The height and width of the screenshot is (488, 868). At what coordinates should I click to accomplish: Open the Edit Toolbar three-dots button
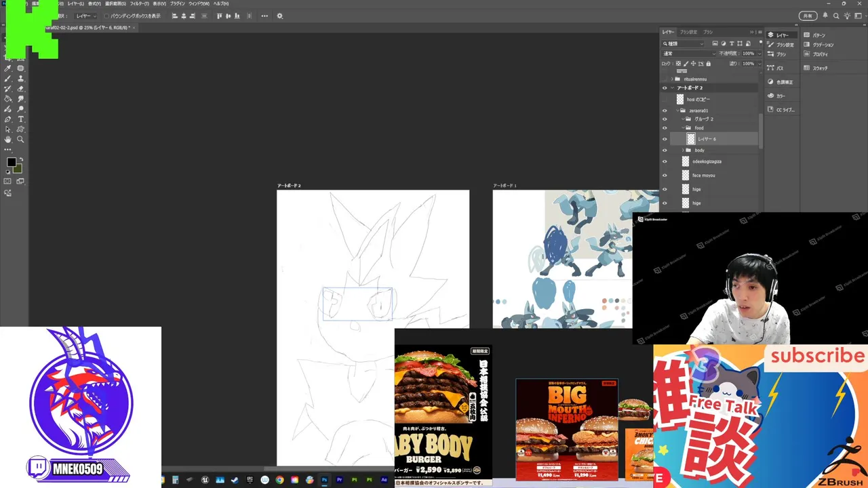tap(8, 150)
